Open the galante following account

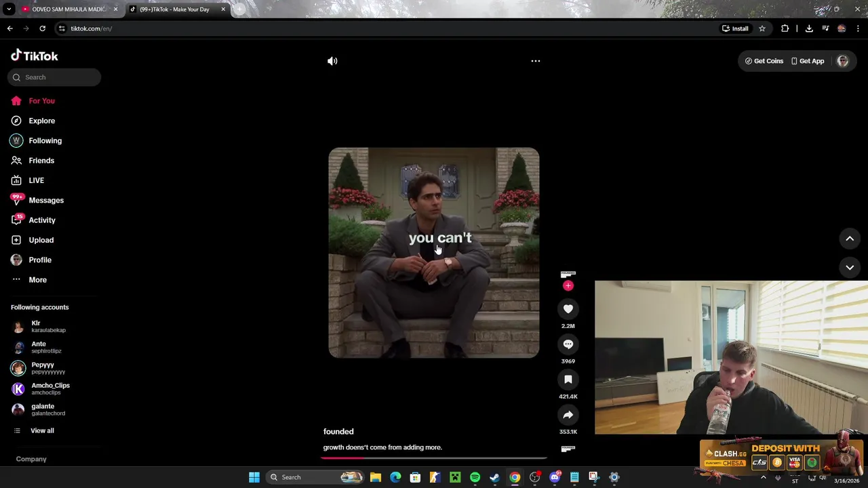click(41, 409)
